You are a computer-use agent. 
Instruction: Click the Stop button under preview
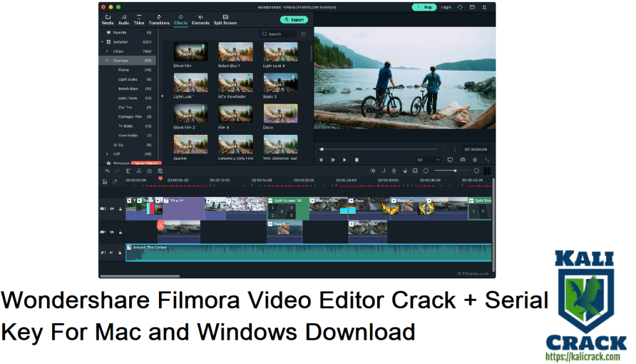coord(357,160)
